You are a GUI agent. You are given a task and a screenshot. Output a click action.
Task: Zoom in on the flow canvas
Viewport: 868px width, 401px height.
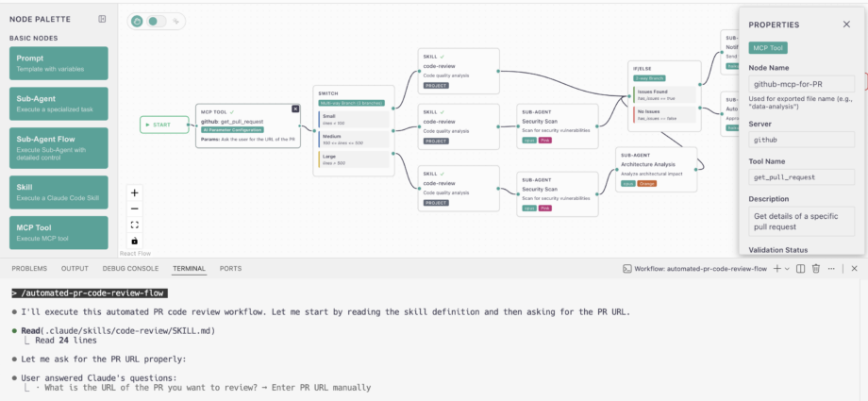click(x=134, y=192)
